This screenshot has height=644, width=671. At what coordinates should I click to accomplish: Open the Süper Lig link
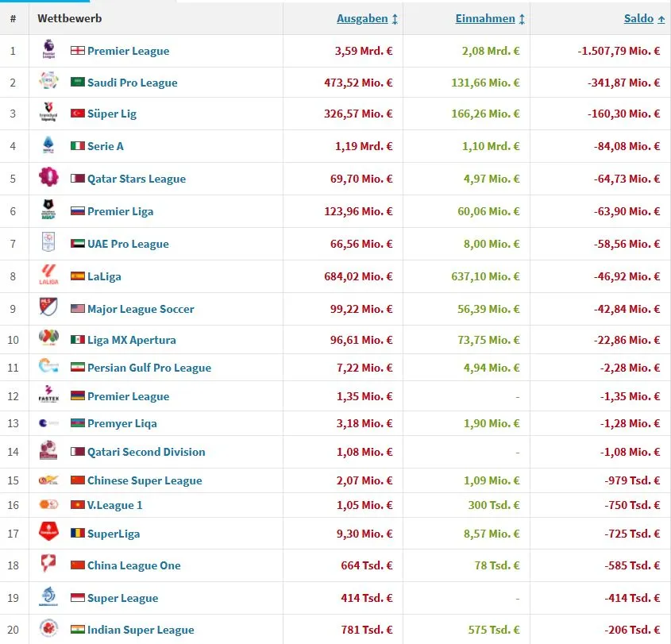pyautogui.click(x=112, y=114)
